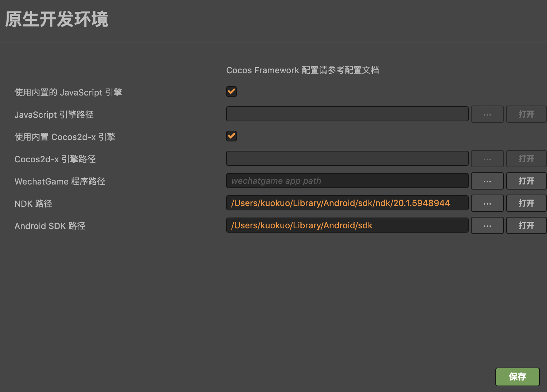Toggle the built-in JavaScript engine checkbox
This screenshot has height=392, width=547.
(x=232, y=92)
